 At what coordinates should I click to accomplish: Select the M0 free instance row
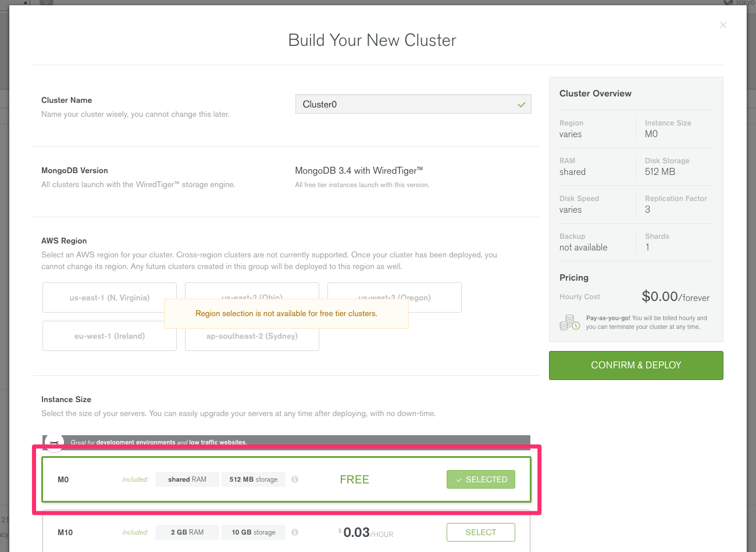87,480
